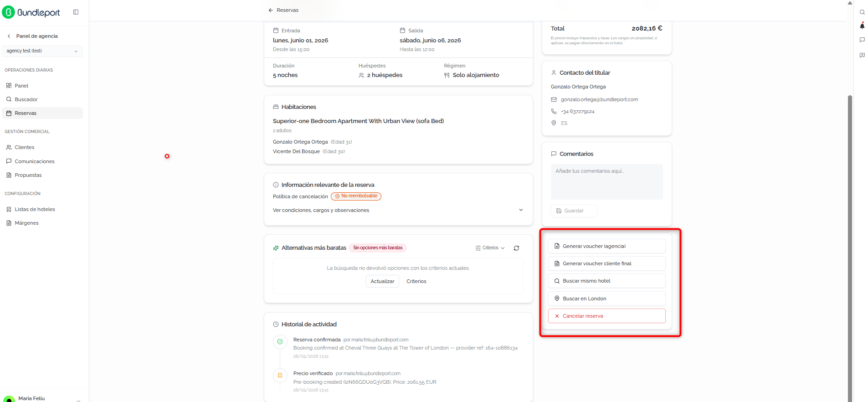
Task: Click the Historial de actividad clock icon
Action: [276, 324]
